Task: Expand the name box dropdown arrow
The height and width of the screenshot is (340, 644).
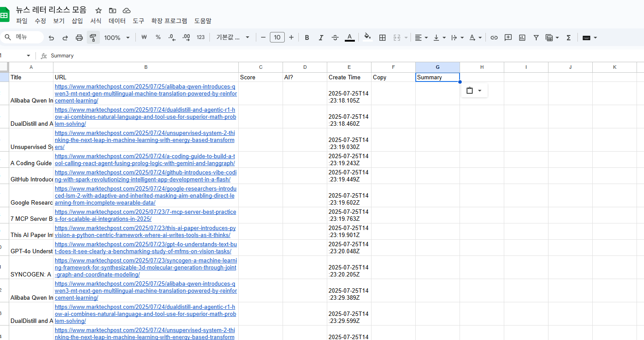Action: point(28,56)
